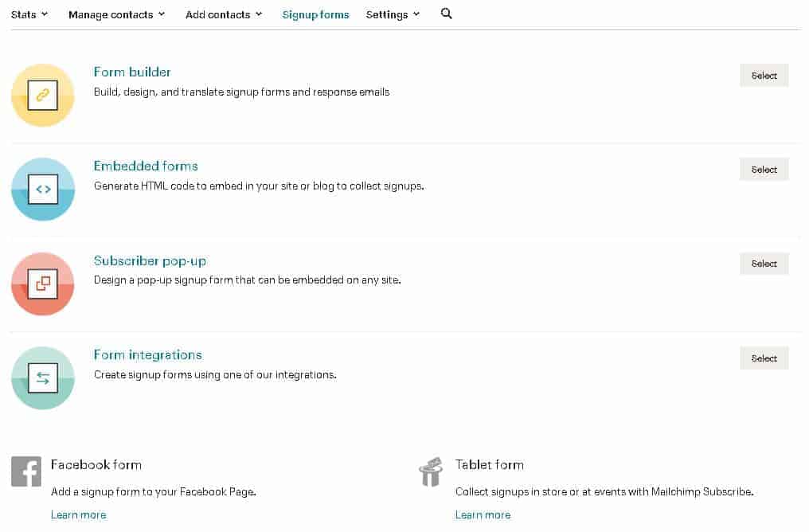
Task: Expand the Stats dropdown menu
Action: pyautogui.click(x=29, y=14)
